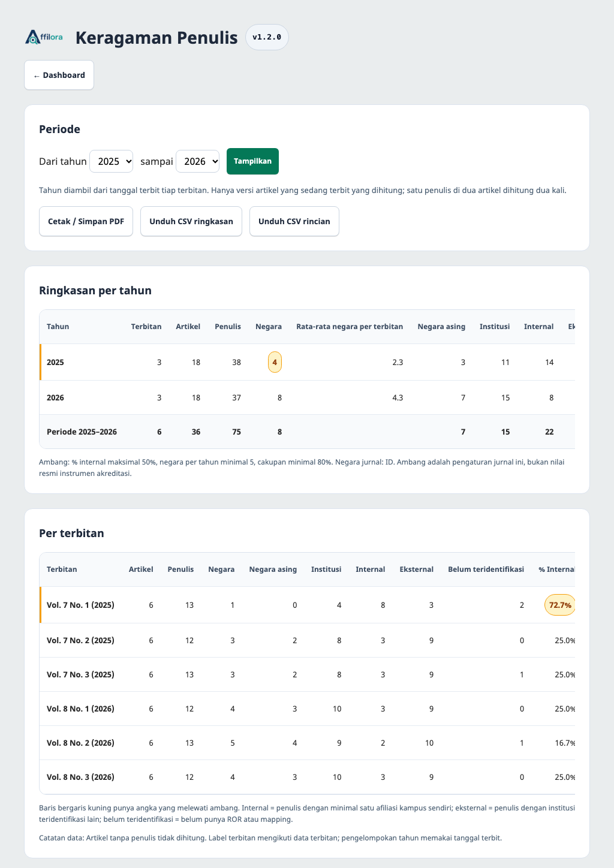This screenshot has height=868, width=614.
Task: Click the 2025 row label in yearly summary
Action: (x=55, y=362)
